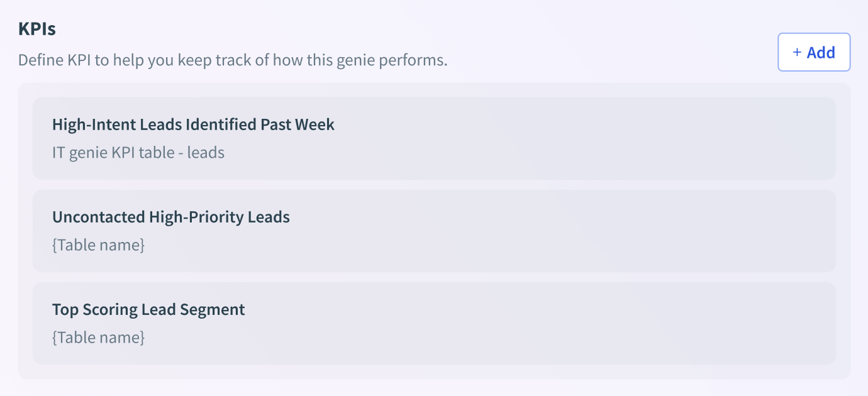The width and height of the screenshot is (868, 396).
Task: Click empty right side of Top Scoring card
Action: [x=692, y=323]
